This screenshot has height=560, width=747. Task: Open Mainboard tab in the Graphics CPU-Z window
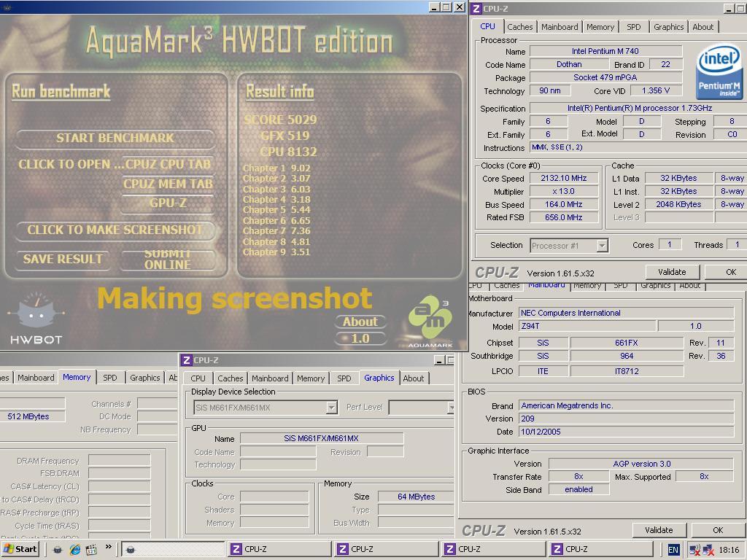[270, 378]
